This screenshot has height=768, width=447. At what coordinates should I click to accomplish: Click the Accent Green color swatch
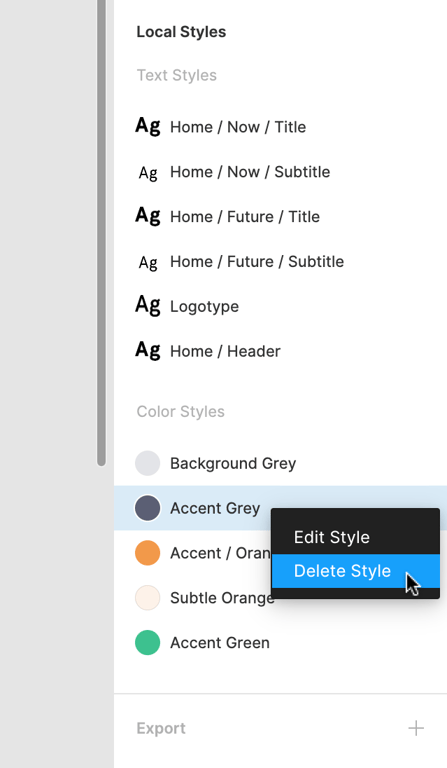point(147,643)
